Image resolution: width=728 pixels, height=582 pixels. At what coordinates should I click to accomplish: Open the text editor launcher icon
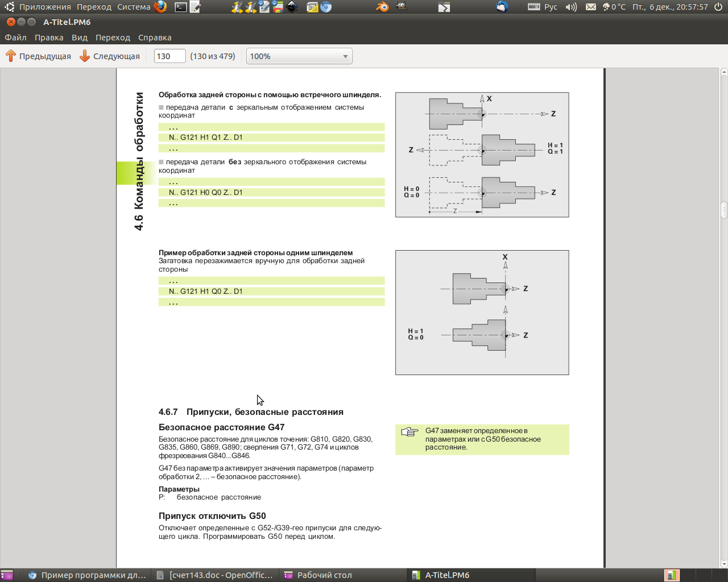195,7
